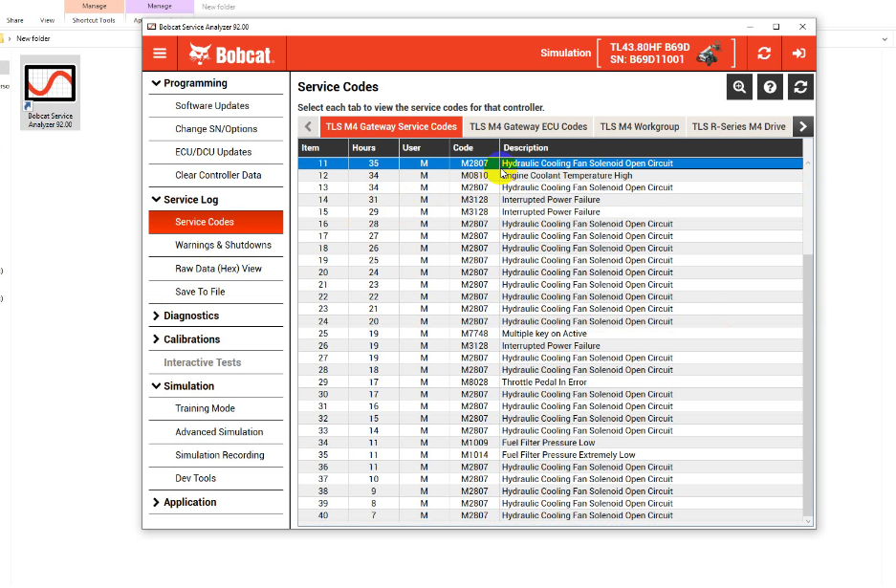Select item 14 Interrupted Power Failure row

tap(550, 200)
